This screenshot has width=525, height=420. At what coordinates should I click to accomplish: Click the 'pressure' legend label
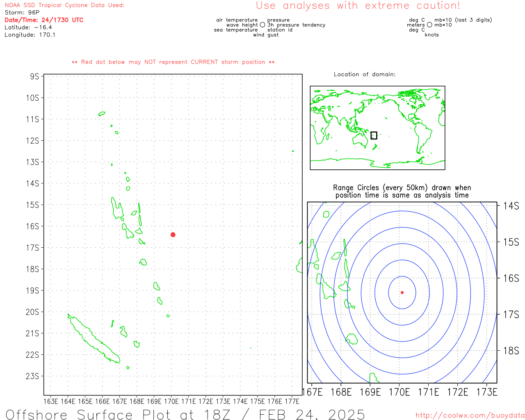(x=278, y=20)
